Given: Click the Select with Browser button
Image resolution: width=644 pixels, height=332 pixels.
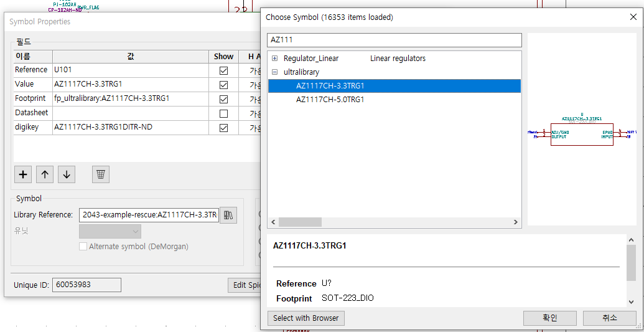Looking at the screenshot, I should pos(306,318).
